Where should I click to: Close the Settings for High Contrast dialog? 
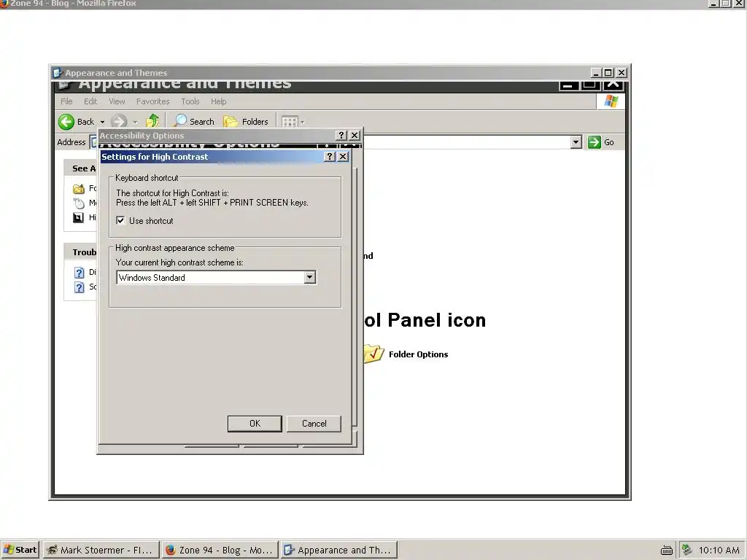tap(343, 157)
